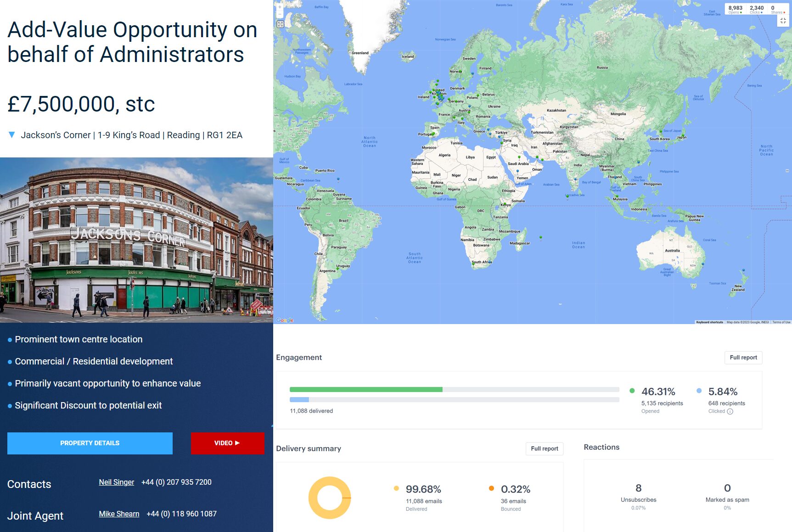Image resolution: width=792 pixels, height=532 pixels.
Task: Open map Terms of Use link
Action: [x=781, y=322]
